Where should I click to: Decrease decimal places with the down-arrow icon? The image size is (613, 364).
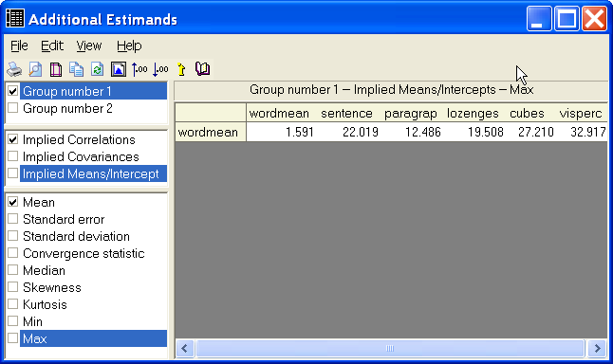(x=160, y=69)
